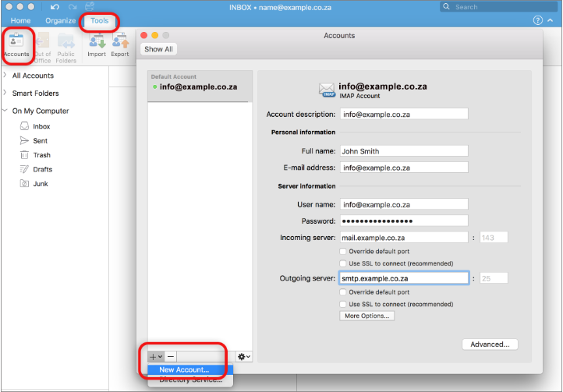Click the User name field
The image size is (563, 392).
tap(404, 205)
